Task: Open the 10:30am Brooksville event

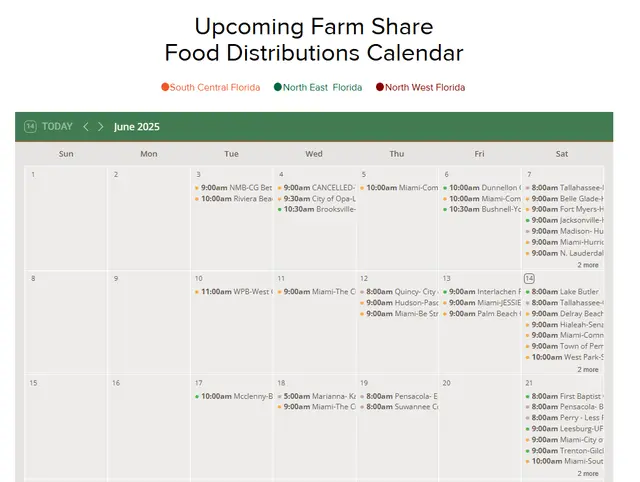Action: 318,210
